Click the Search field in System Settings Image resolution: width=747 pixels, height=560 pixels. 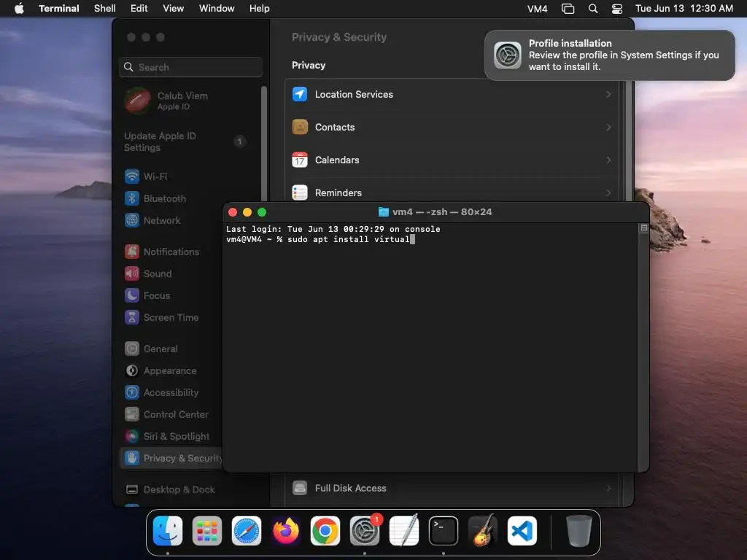pyautogui.click(x=190, y=67)
